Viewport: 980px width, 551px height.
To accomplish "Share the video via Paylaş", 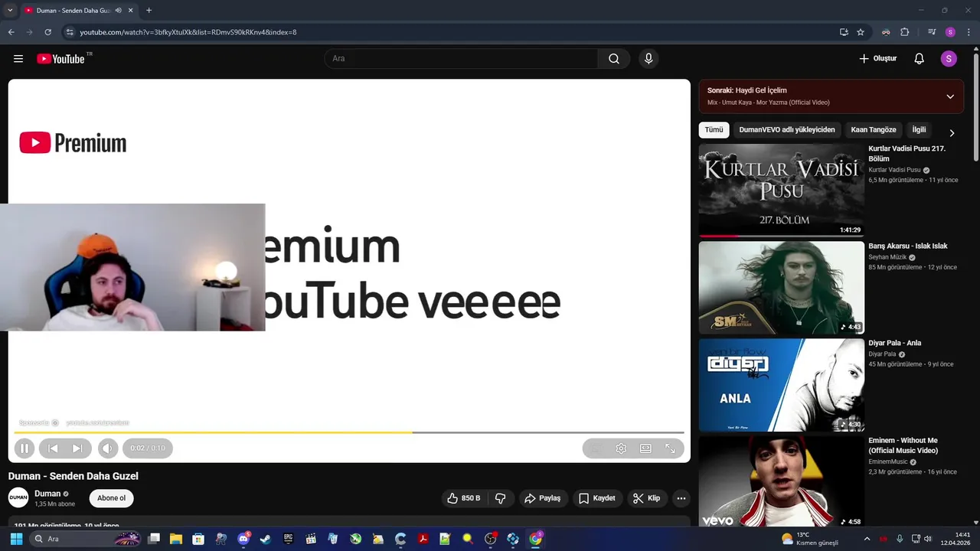I will (542, 498).
